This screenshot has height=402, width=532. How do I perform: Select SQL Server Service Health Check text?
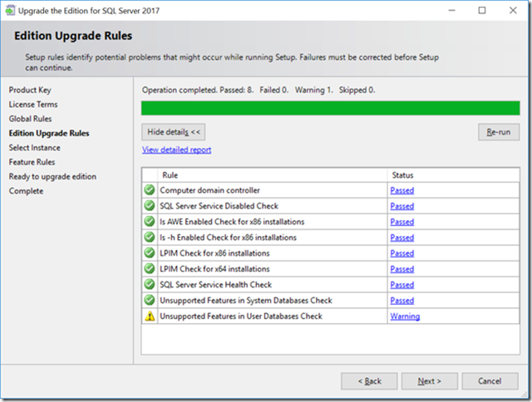(216, 285)
